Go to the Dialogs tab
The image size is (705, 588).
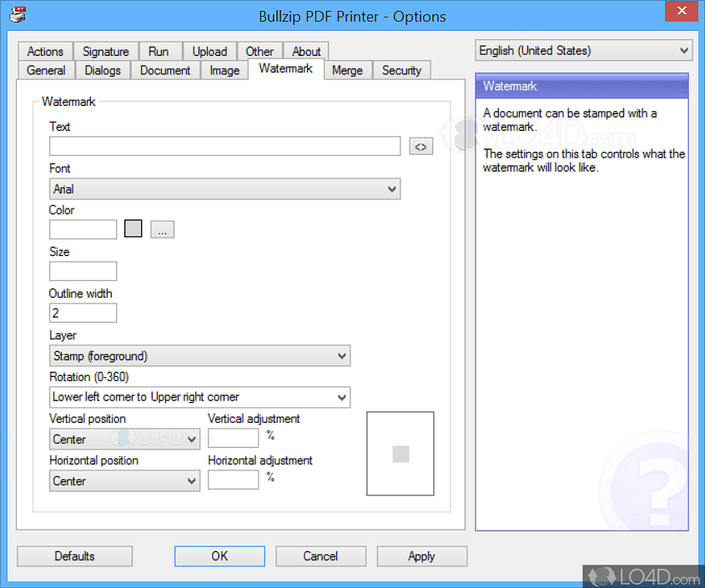point(103,70)
